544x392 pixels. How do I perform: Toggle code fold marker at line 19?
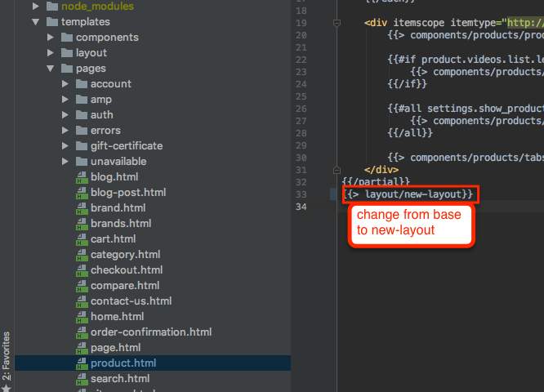337,23
